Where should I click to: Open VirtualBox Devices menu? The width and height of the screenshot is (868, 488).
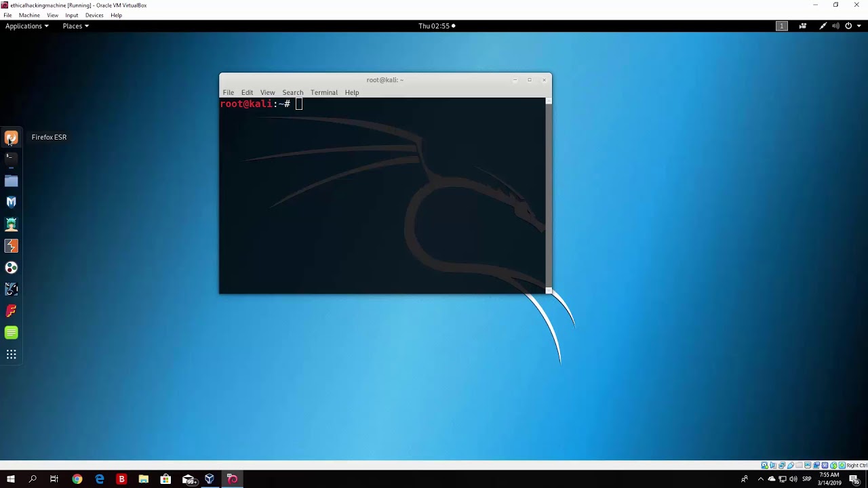tap(94, 15)
